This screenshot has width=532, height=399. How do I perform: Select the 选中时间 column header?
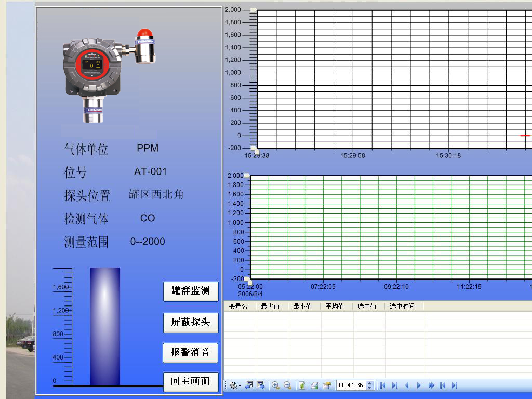[402, 307]
